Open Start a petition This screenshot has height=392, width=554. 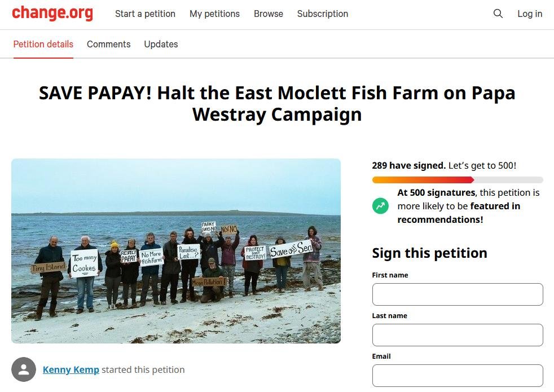click(x=145, y=14)
